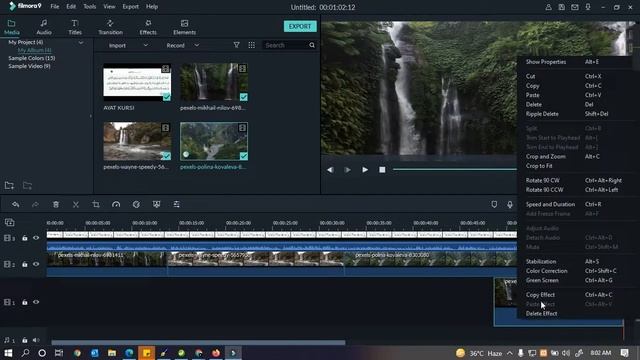Switch to the Titles tab
Screen dimensions: 640x360
pos(75,27)
